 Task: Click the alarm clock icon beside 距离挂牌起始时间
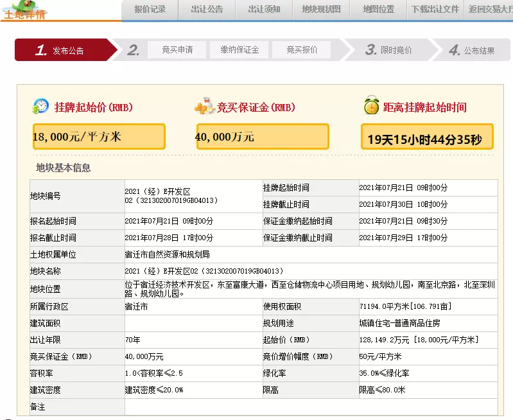click(x=371, y=106)
